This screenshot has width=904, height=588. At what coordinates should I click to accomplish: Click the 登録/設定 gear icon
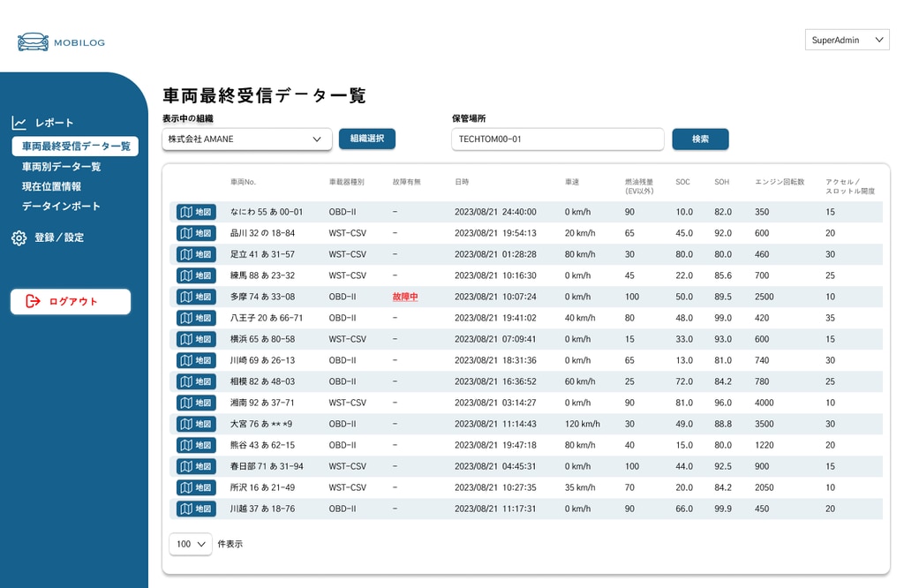point(19,238)
